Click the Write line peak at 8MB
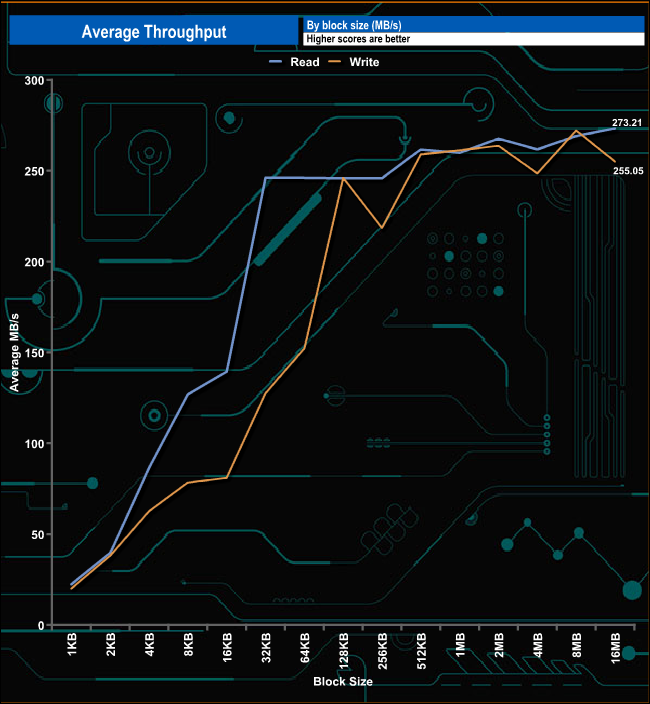 pyautogui.click(x=576, y=131)
